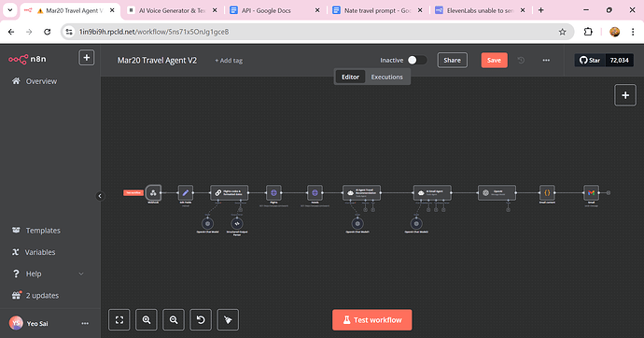The height and width of the screenshot is (338, 644).
Task: Click the tidy up nodes icon
Action: tap(228, 319)
